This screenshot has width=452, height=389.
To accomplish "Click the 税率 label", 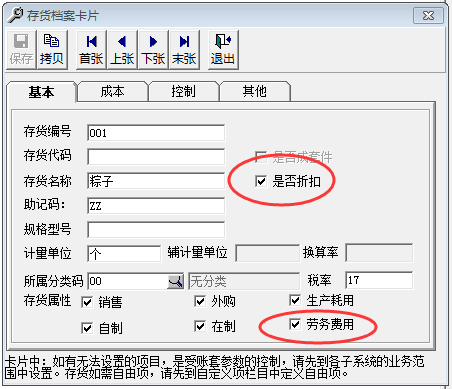I will coord(319,280).
